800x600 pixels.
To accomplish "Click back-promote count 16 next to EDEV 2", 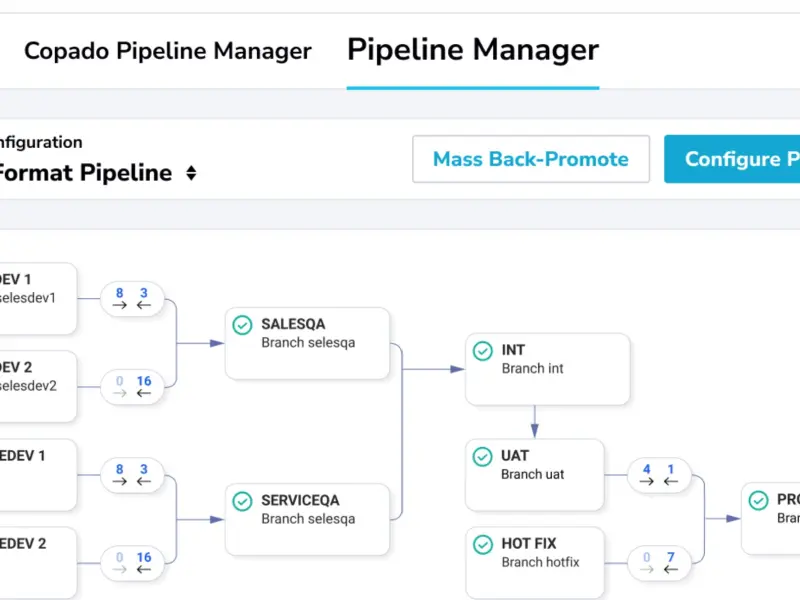I will pyautogui.click(x=144, y=557).
